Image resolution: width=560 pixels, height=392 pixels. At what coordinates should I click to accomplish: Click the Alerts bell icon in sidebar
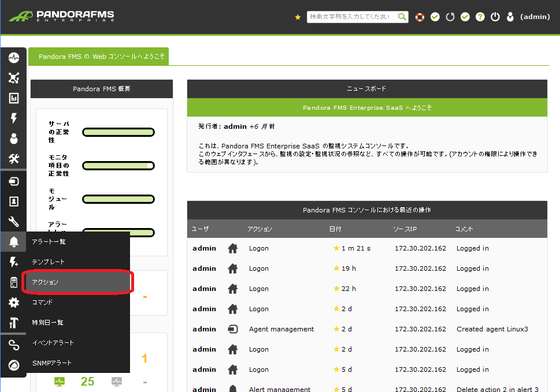tap(13, 242)
